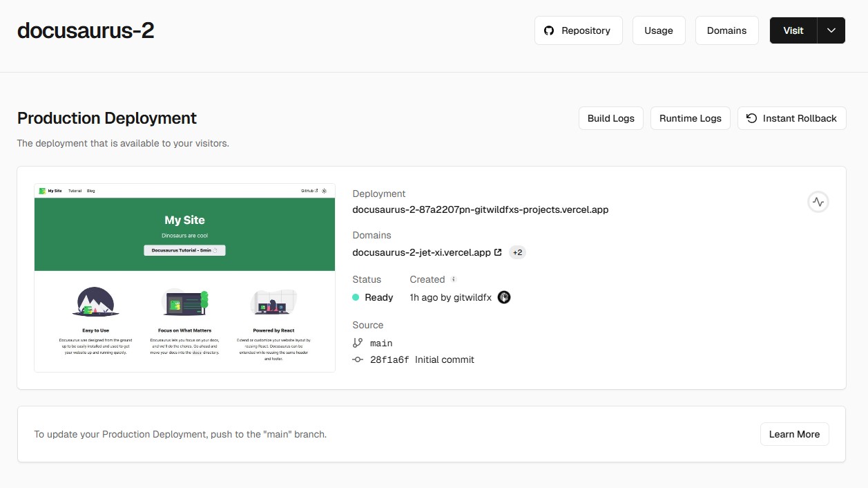This screenshot has height=488, width=868.
Task: Open Runtime Logs
Action: pyautogui.click(x=691, y=118)
